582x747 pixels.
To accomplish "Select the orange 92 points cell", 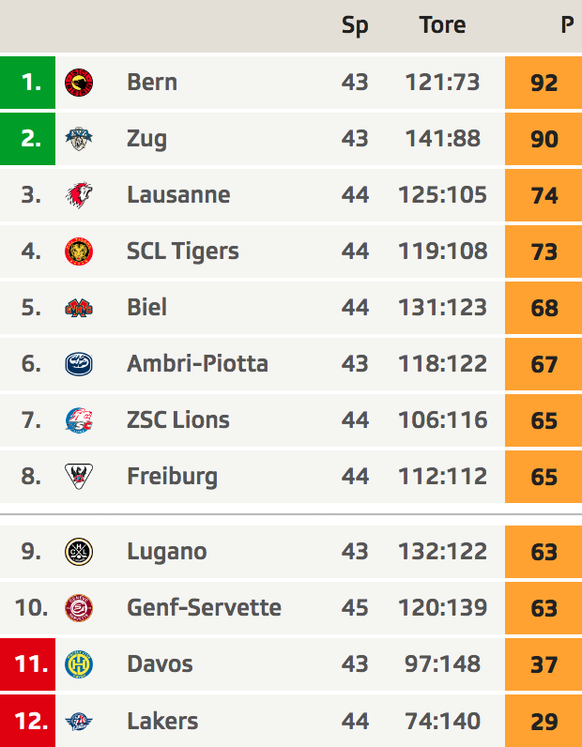I will pyautogui.click(x=543, y=82).
